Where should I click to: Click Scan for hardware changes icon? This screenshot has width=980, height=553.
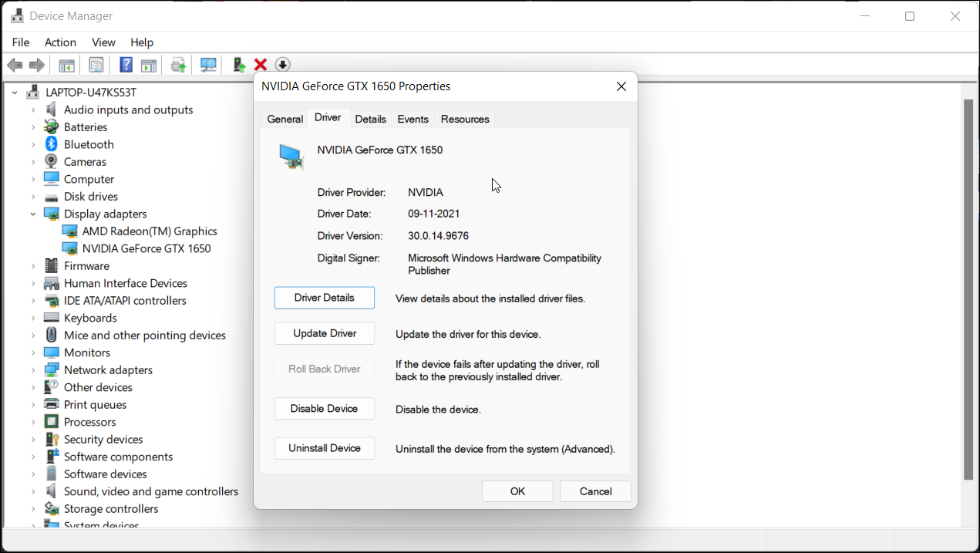(208, 66)
